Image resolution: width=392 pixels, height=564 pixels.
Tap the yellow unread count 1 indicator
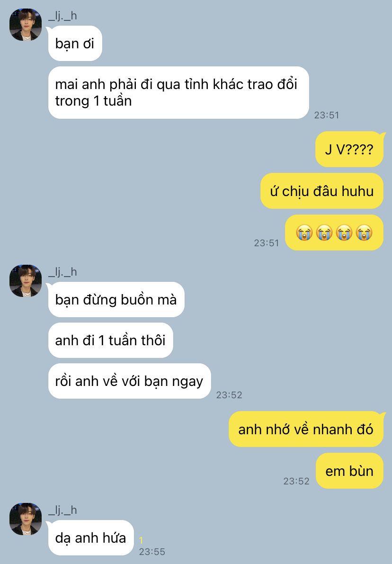[x=141, y=540]
